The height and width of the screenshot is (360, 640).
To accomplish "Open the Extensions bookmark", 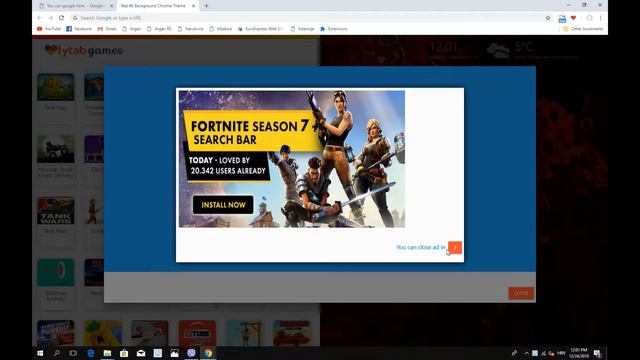I will pos(334,29).
